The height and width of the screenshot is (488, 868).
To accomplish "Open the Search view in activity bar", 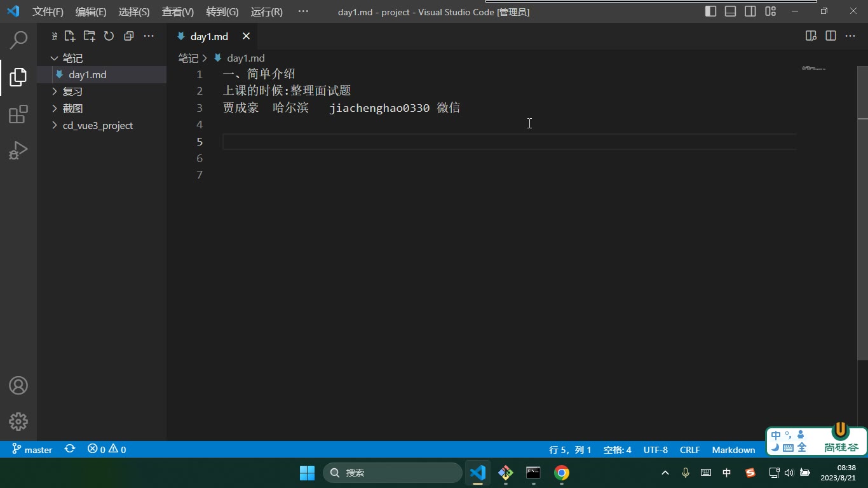I will pos(18,40).
